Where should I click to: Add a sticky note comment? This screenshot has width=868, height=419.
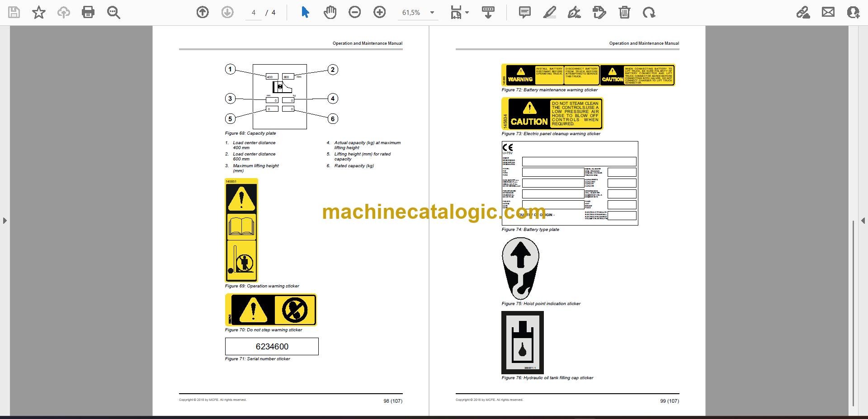coord(525,13)
